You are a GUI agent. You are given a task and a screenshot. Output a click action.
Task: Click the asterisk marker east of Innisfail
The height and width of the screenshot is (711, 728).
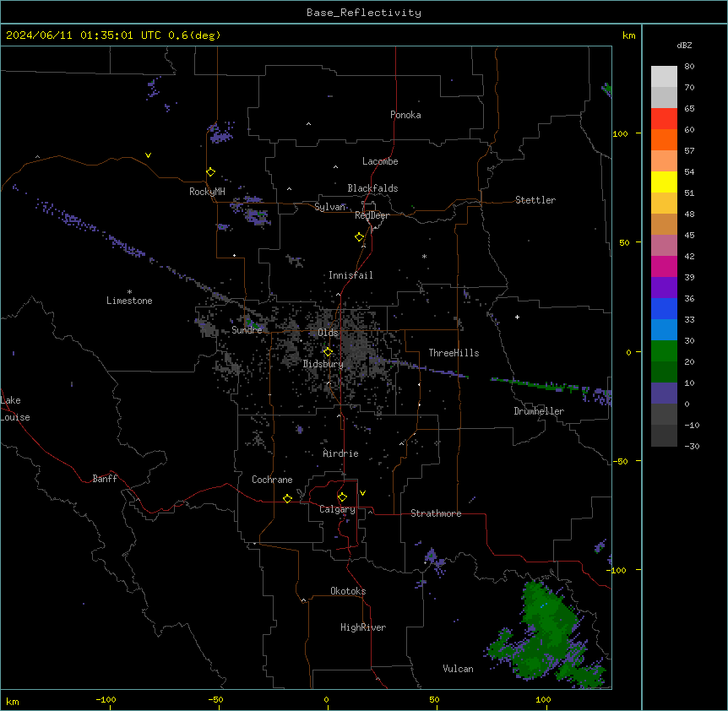424,256
